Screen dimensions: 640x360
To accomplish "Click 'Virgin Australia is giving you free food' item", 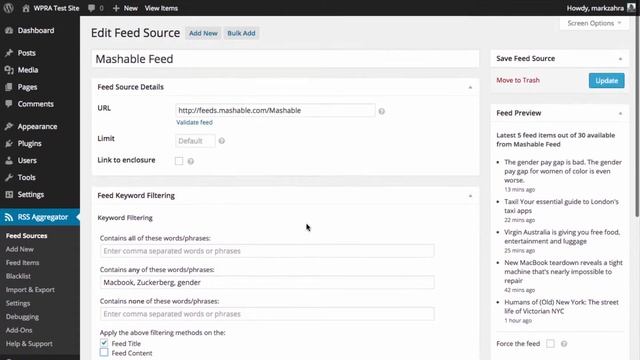I will click(x=562, y=237).
